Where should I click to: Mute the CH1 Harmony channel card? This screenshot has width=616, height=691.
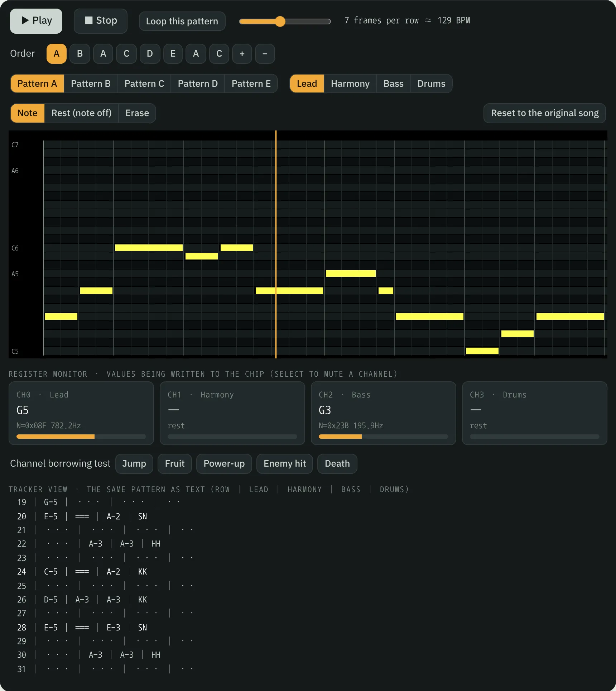click(x=232, y=413)
